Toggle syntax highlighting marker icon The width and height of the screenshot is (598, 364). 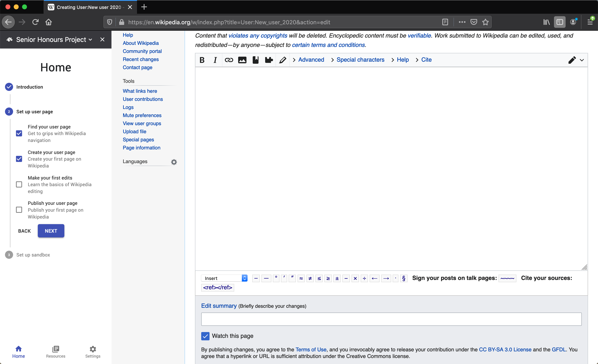click(283, 60)
